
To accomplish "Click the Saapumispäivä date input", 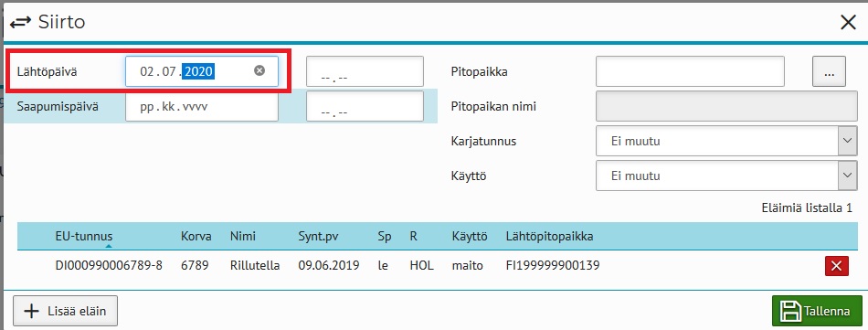I will (202, 106).
